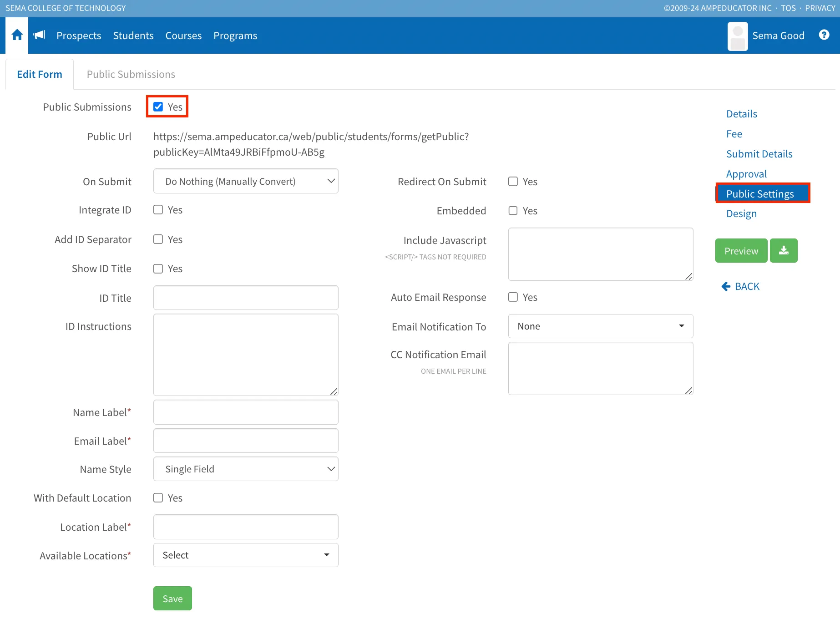Open the TOS link in header
840x619 pixels.
pos(789,8)
